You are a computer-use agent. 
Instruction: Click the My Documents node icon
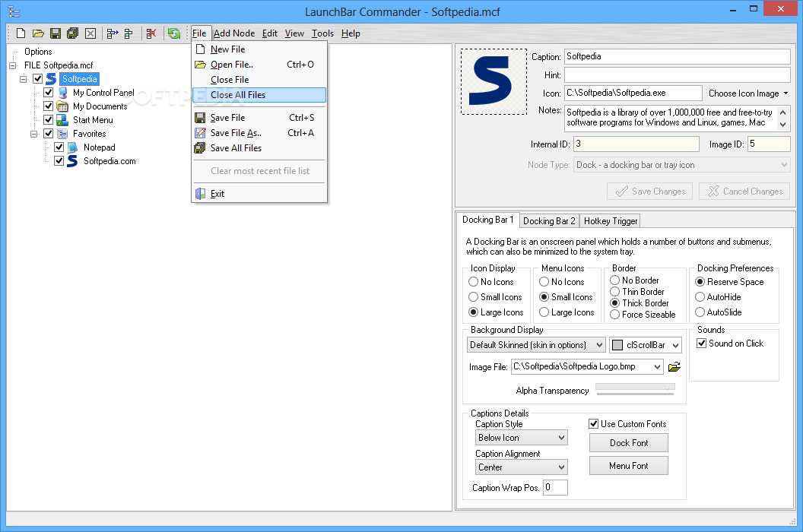pyautogui.click(x=62, y=106)
